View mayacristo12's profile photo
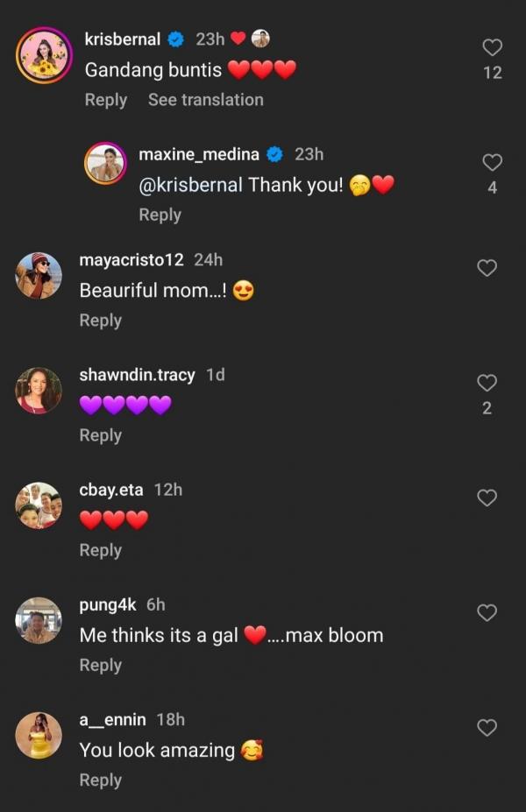526x812 pixels. pyautogui.click(x=39, y=276)
